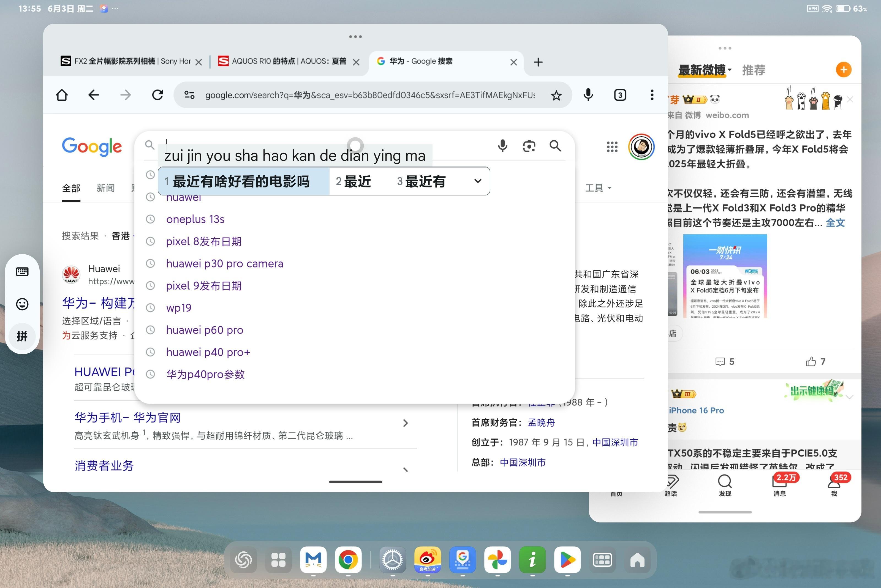The width and height of the screenshot is (881, 588).
Task: Compose new Weibo post with orange plus
Action: pos(844,70)
